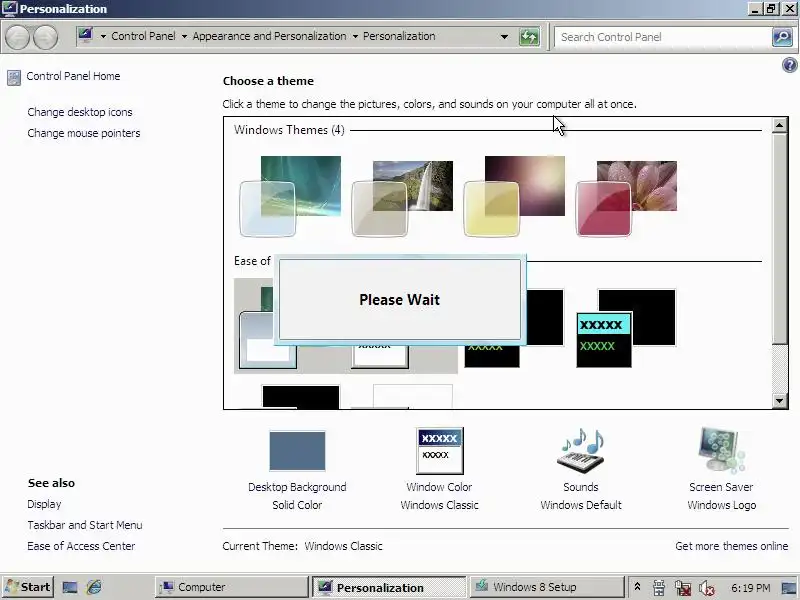Click the theme list vertical scrollbar thumb
The image size is (800, 600).
pyautogui.click(x=779, y=238)
